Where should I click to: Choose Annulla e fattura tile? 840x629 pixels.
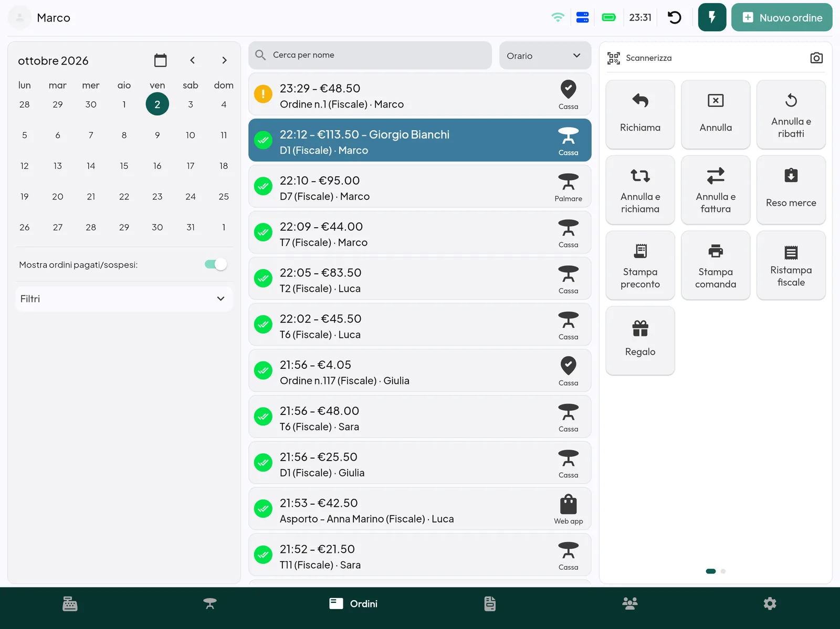pyautogui.click(x=716, y=189)
